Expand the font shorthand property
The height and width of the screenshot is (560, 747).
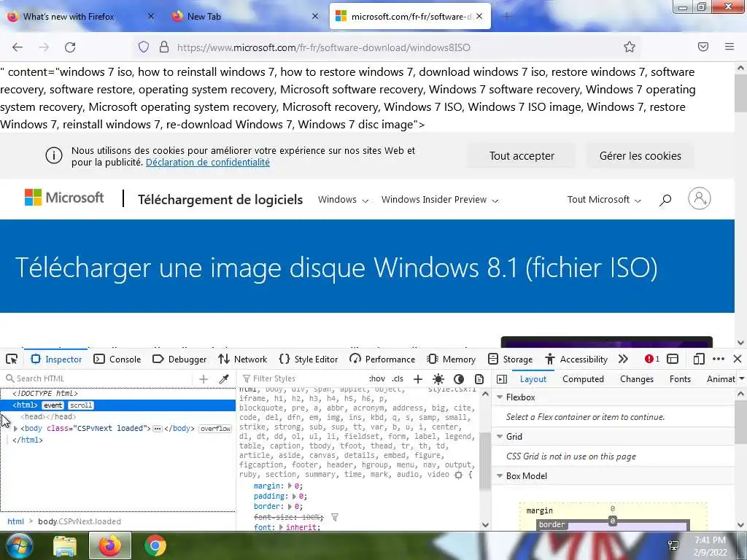(281, 527)
